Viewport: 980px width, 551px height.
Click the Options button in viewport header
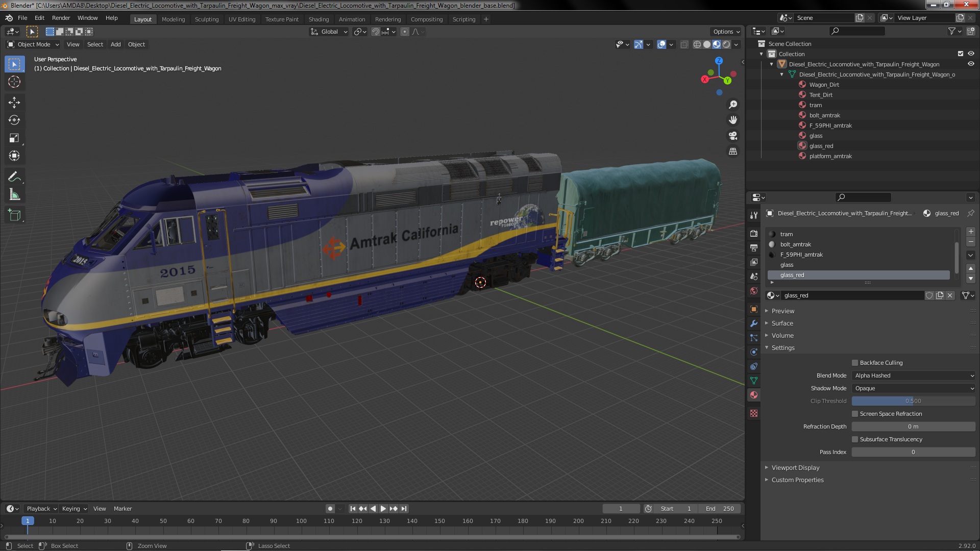click(726, 32)
